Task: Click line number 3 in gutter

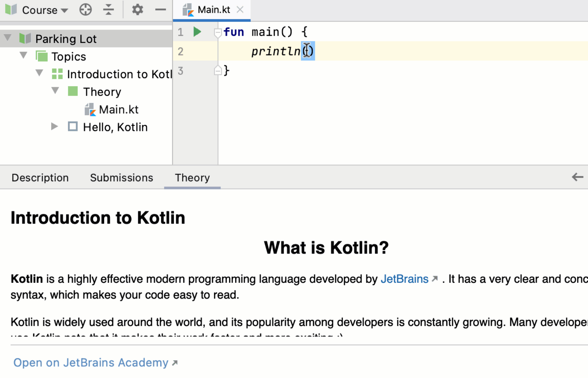Action: 180,71
